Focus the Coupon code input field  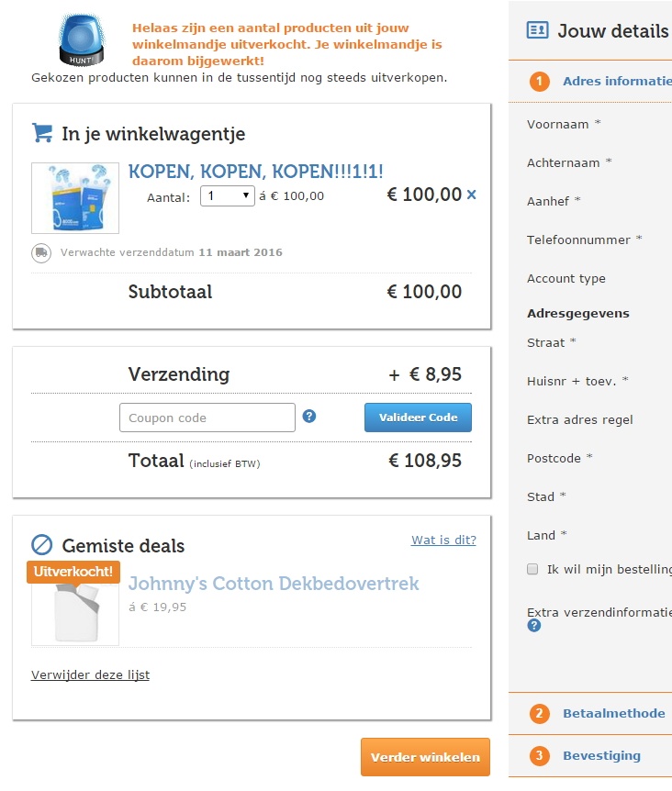pos(207,418)
